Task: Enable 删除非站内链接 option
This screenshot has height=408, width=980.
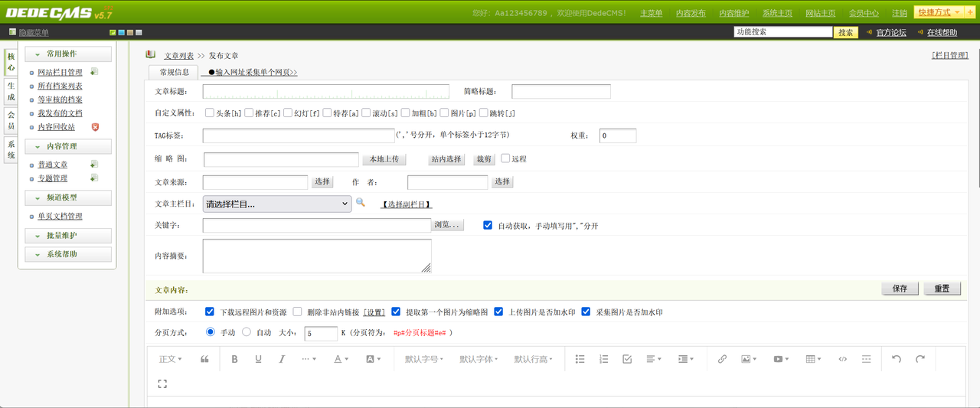Action: pyautogui.click(x=297, y=312)
